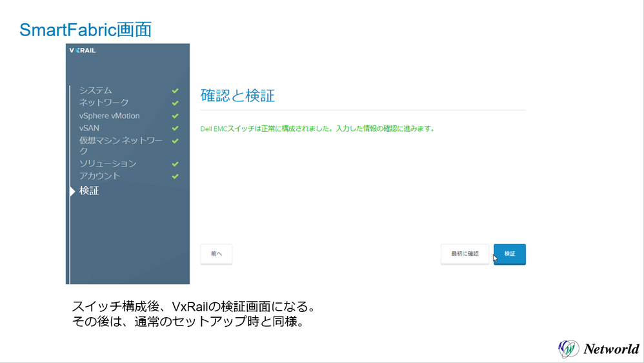Click the 前へ (Back) button

pos(216,254)
